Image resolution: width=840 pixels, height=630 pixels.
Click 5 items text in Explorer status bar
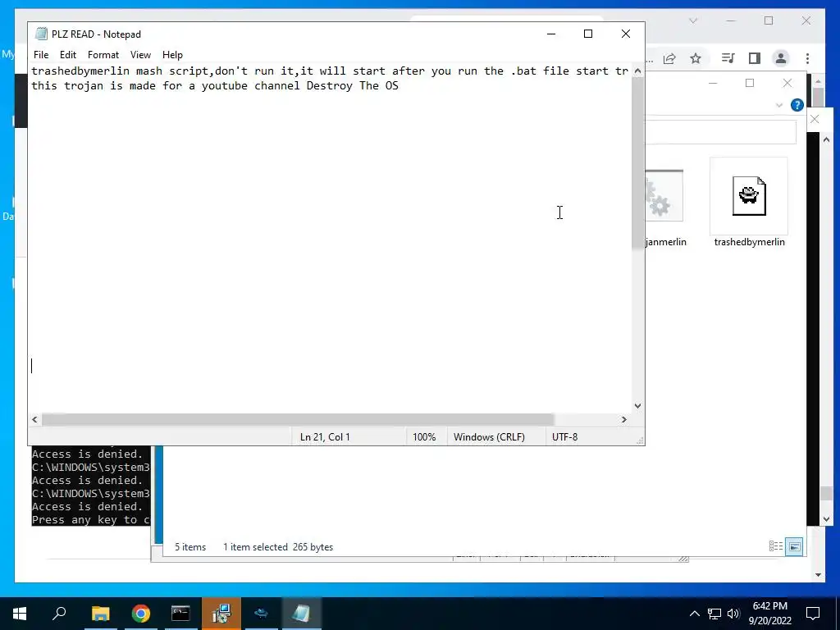(x=190, y=547)
